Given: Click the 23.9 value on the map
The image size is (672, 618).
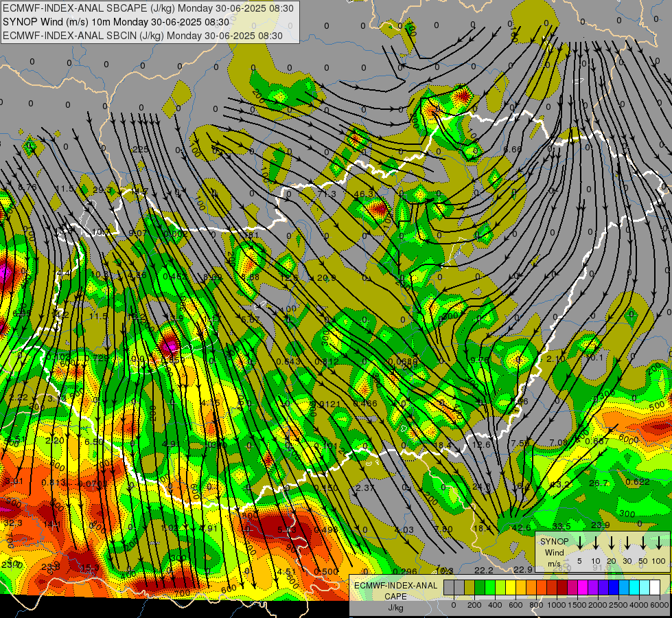Looking at the screenshot, I should tap(601, 525).
